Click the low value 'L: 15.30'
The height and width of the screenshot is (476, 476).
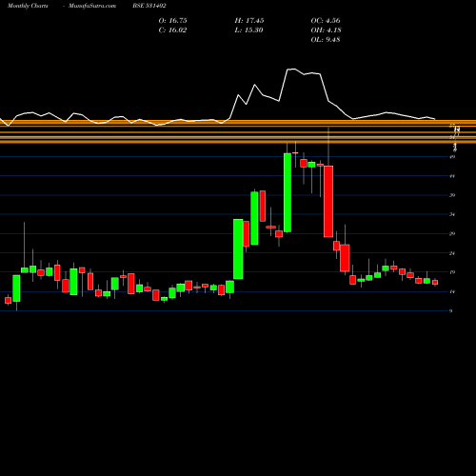pyautogui.click(x=249, y=30)
